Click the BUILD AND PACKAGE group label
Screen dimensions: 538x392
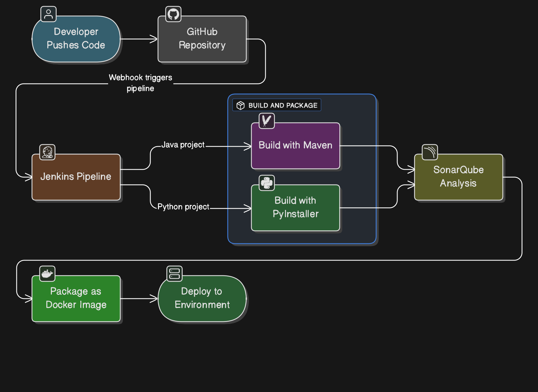(277, 105)
